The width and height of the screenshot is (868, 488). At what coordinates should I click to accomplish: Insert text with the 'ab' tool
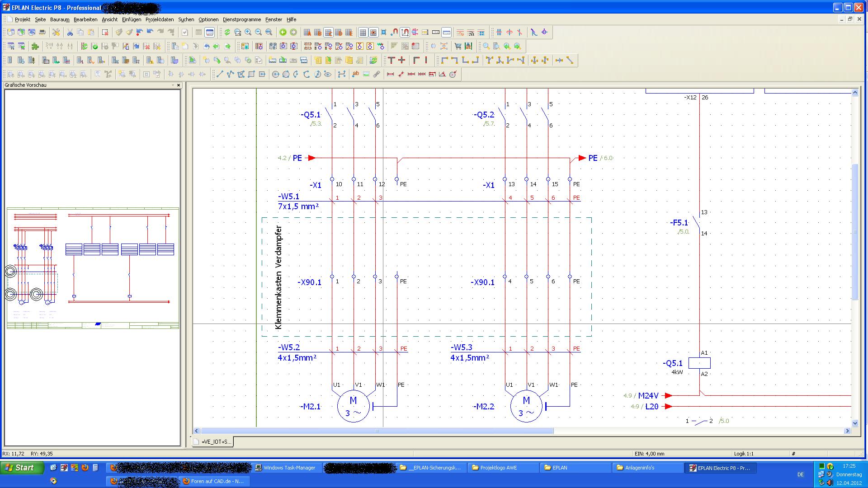coord(356,74)
